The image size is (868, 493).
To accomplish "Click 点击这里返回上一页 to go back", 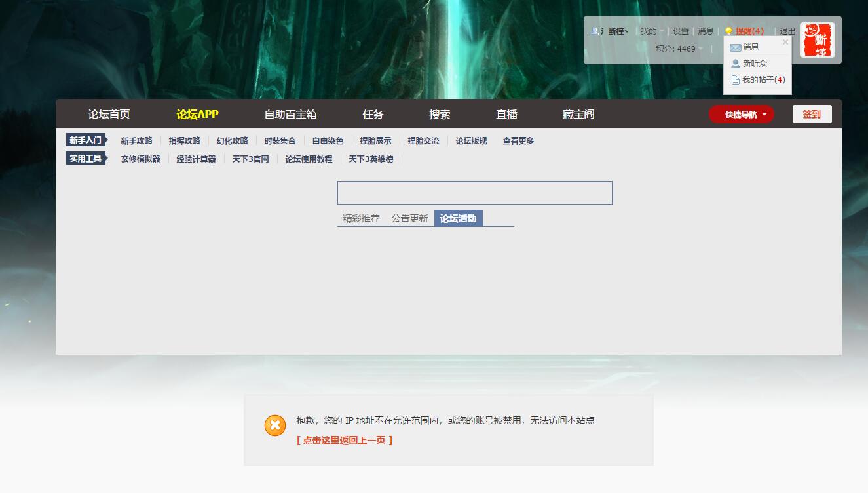I will click(345, 441).
